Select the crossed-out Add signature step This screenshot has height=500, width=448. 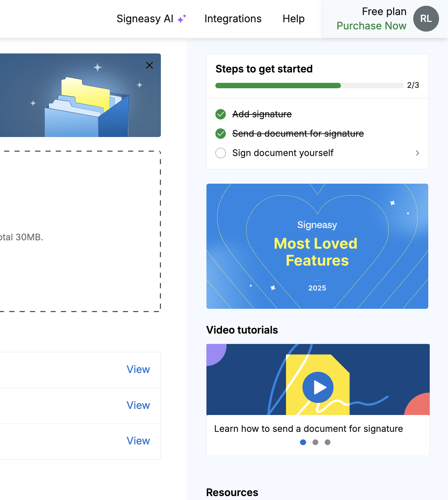[x=262, y=114]
